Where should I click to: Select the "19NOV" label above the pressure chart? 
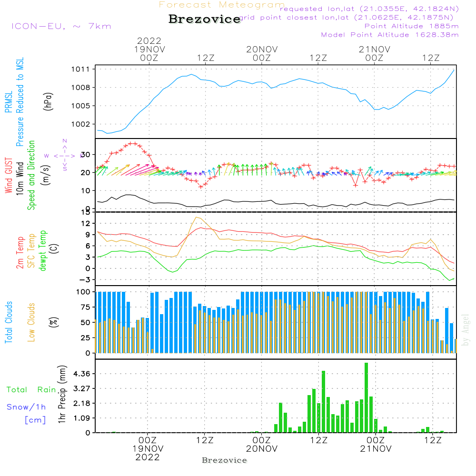point(149,49)
